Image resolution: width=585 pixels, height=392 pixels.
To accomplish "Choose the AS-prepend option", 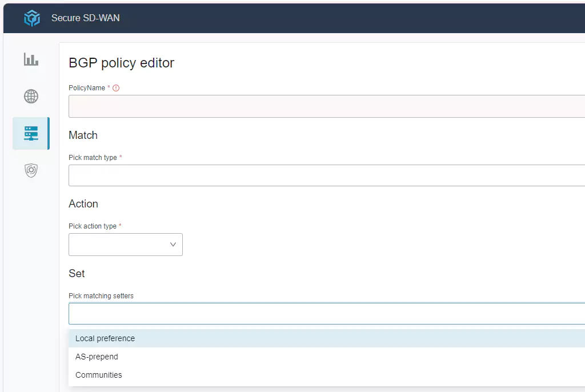I will click(x=97, y=357).
